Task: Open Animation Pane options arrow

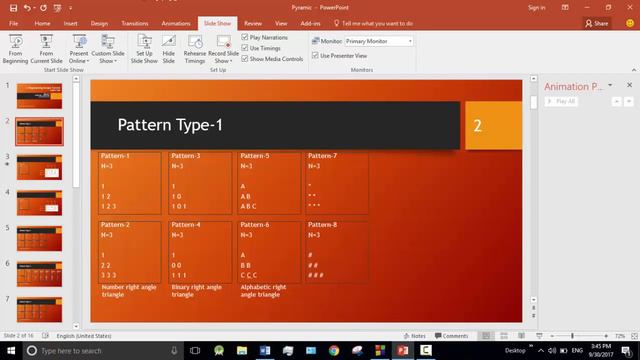Action: click(610, 85)
